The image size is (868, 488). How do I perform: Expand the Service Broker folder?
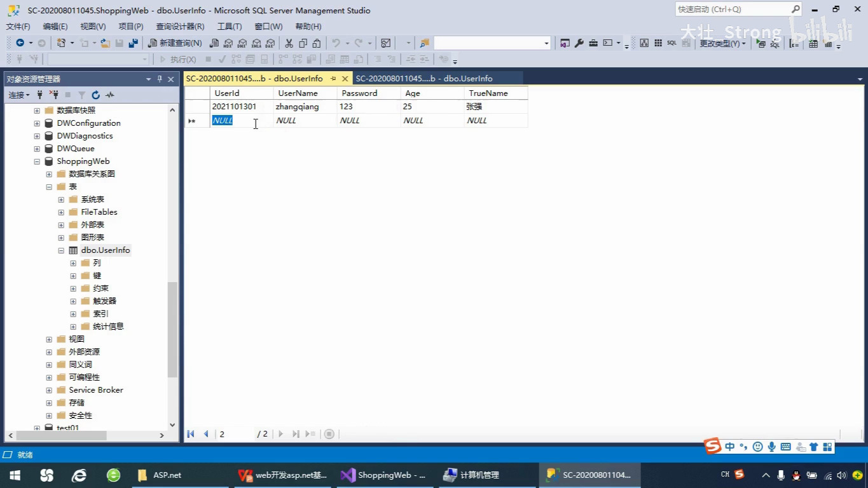(49, 390)
